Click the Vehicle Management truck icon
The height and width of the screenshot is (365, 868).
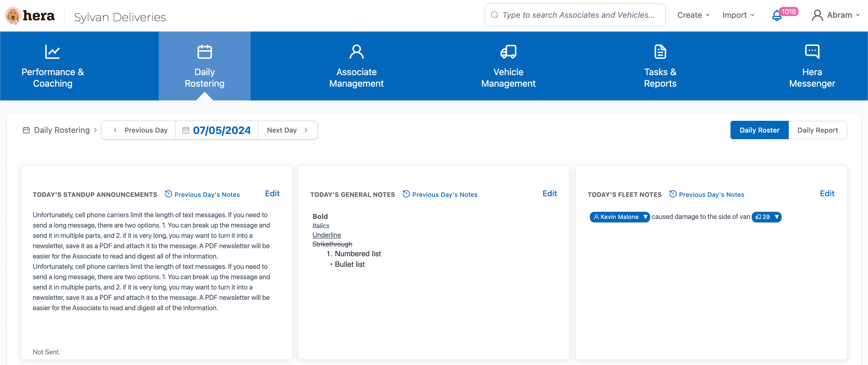(x=508, y=52)
